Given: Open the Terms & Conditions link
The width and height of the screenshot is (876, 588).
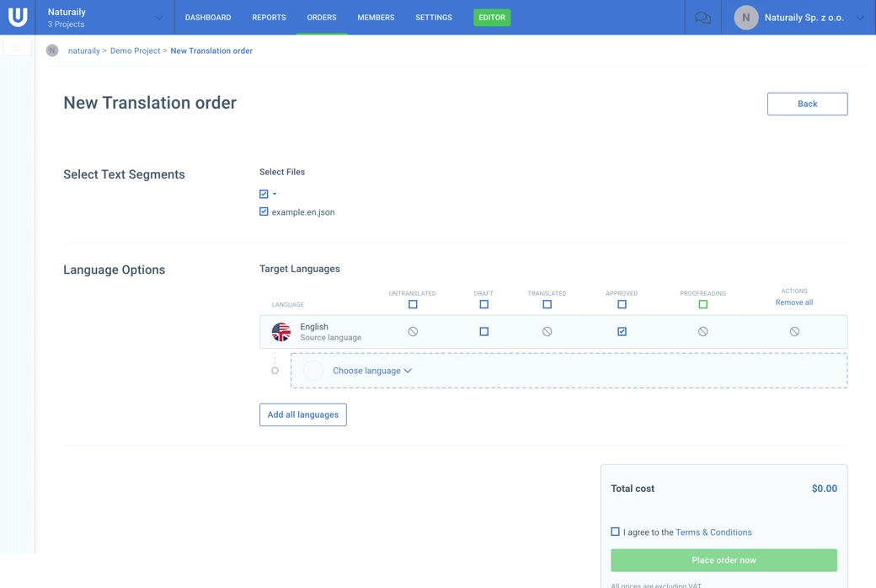Looking at the screenshot, I should coord(713,532).
